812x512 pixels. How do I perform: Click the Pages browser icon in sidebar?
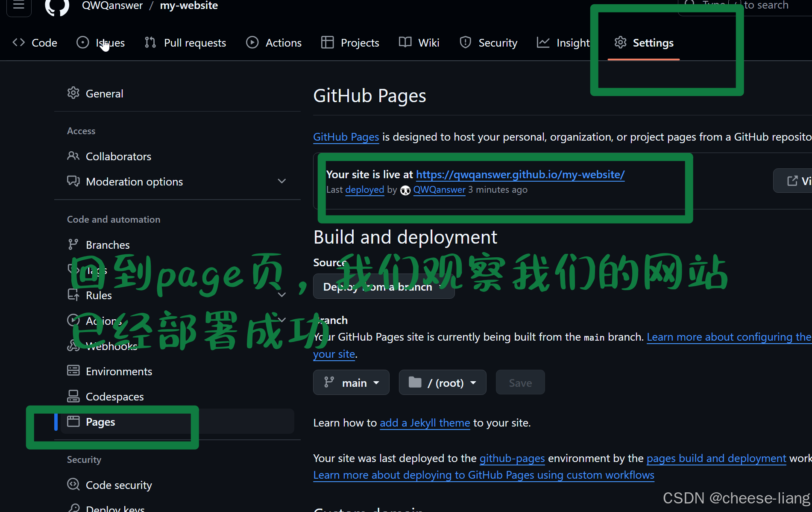coord(73,421)
